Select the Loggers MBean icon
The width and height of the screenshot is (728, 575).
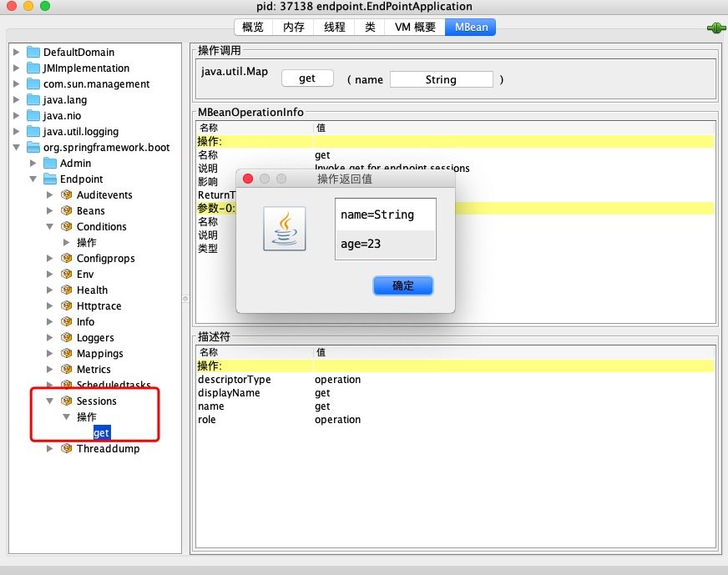67,337
